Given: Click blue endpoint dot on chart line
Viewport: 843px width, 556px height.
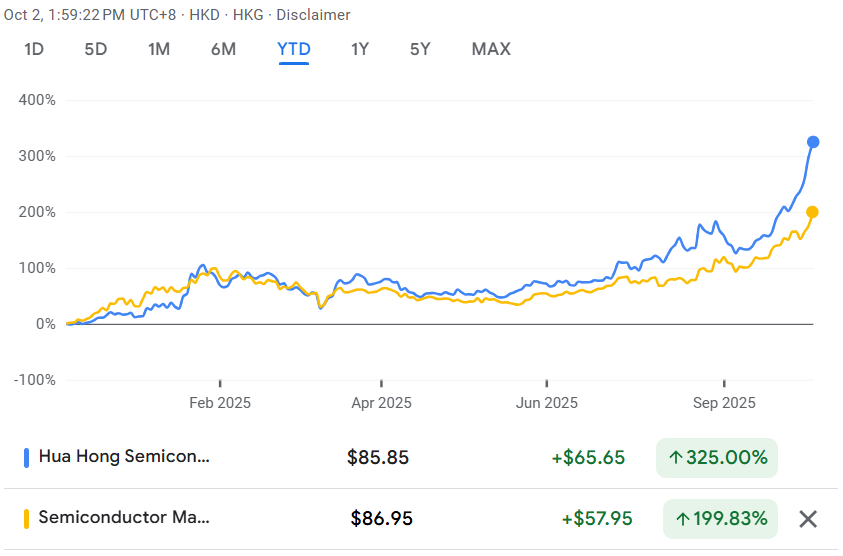Looking at the screenshot, I should pyautogui.click(x=813, y=142).
